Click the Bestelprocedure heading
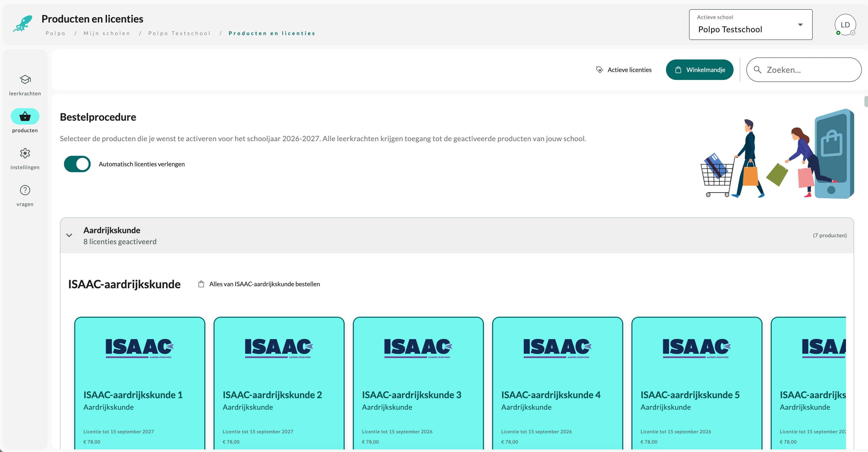 coord(98,117)
